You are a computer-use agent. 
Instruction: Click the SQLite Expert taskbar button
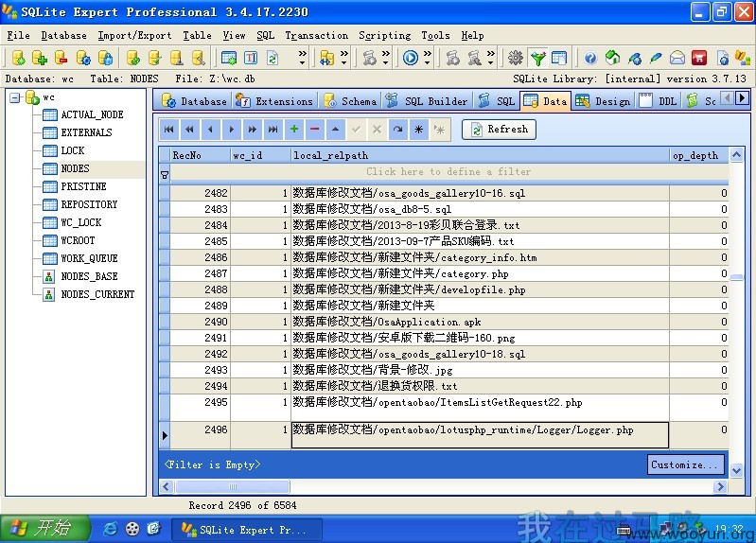tap(247, 530)
